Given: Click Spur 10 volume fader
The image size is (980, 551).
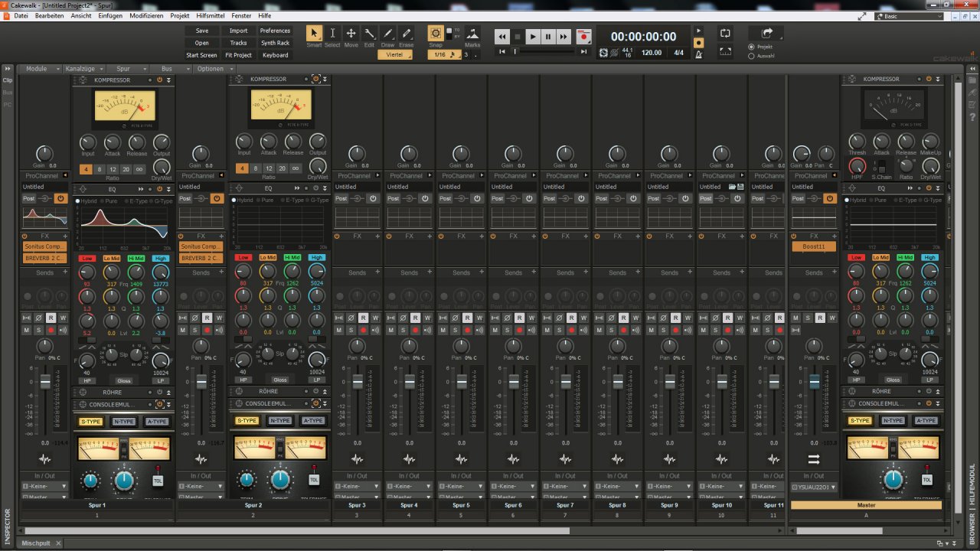Looking at the screenshot, I should [722, 380].
